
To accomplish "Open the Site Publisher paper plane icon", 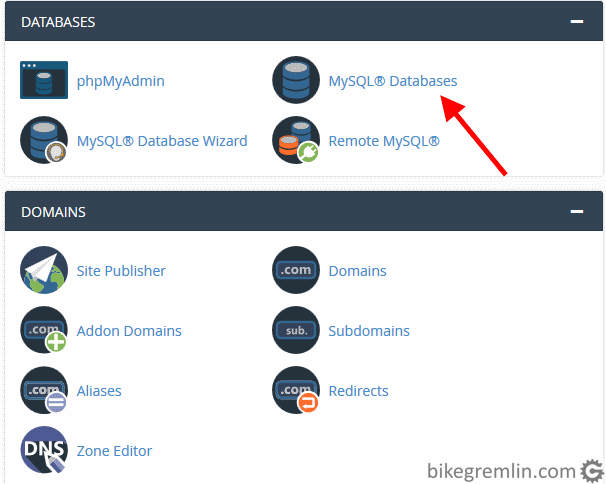I will click(x=44, y=270).
